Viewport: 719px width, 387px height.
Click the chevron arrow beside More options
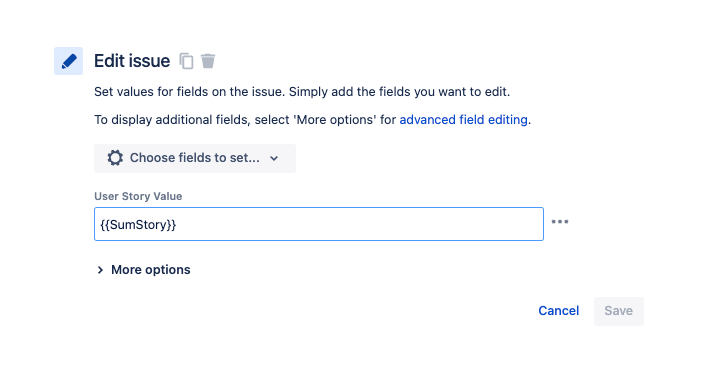(x=100, y=270)
